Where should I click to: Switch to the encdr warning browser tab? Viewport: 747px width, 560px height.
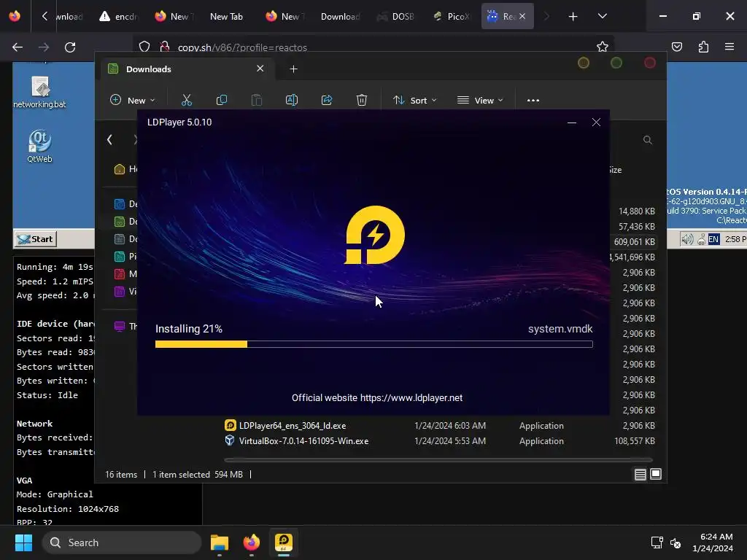(118, 16)
